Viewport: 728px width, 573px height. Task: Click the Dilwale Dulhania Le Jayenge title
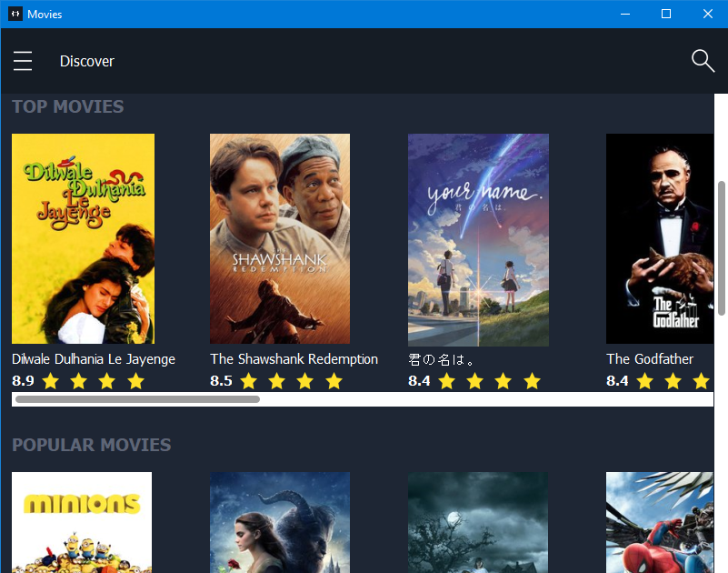pyautogui.click(x=94, y=359)
